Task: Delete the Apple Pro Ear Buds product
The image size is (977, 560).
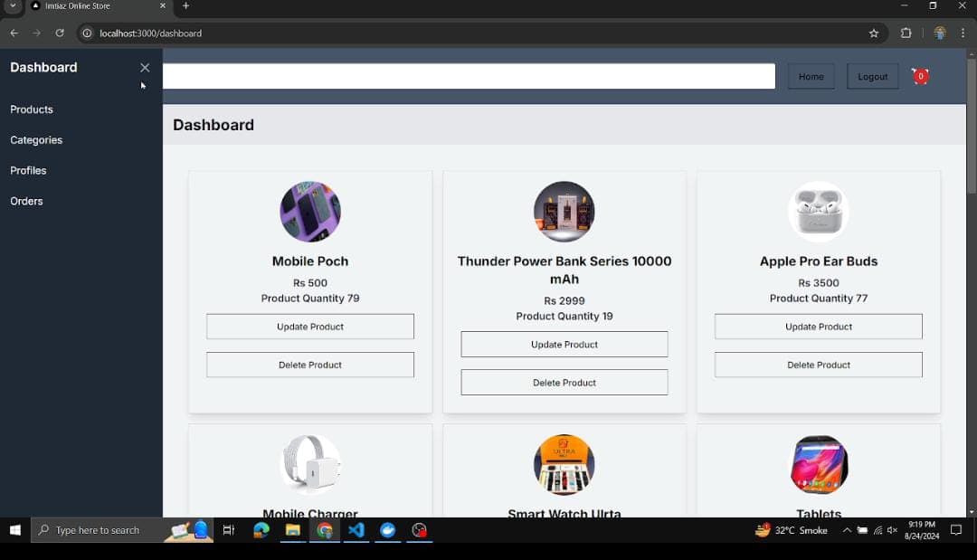Action: (818, 365)
